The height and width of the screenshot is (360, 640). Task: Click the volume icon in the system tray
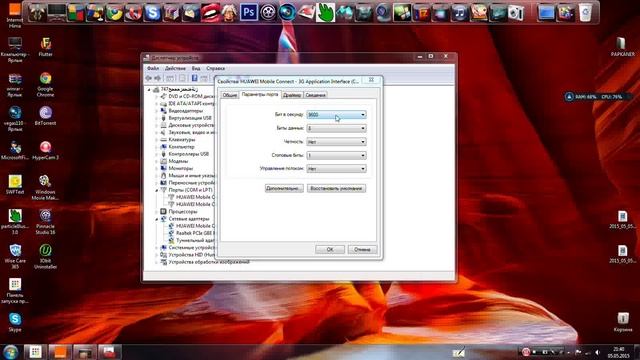[598, 352]
